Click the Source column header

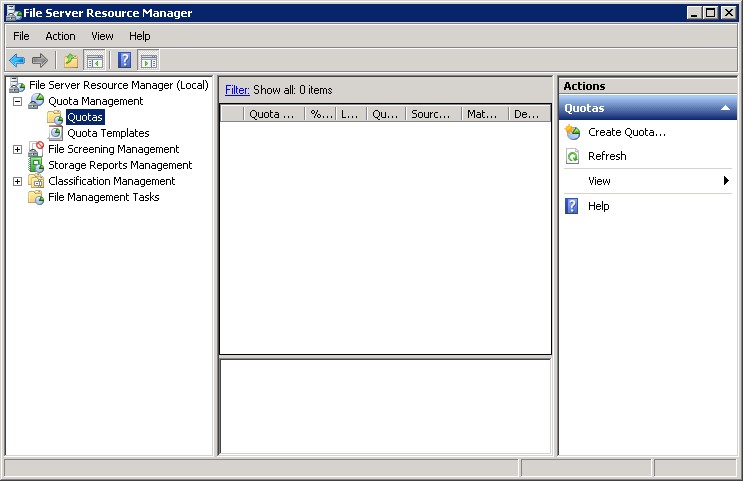point(431,114)
